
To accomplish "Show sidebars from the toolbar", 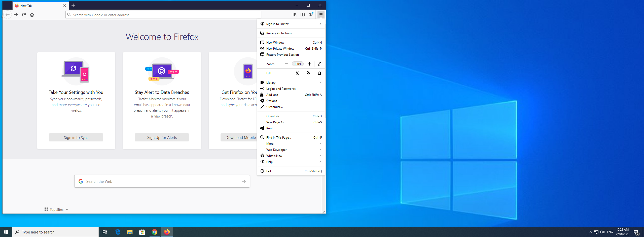I will pos(303,15).
